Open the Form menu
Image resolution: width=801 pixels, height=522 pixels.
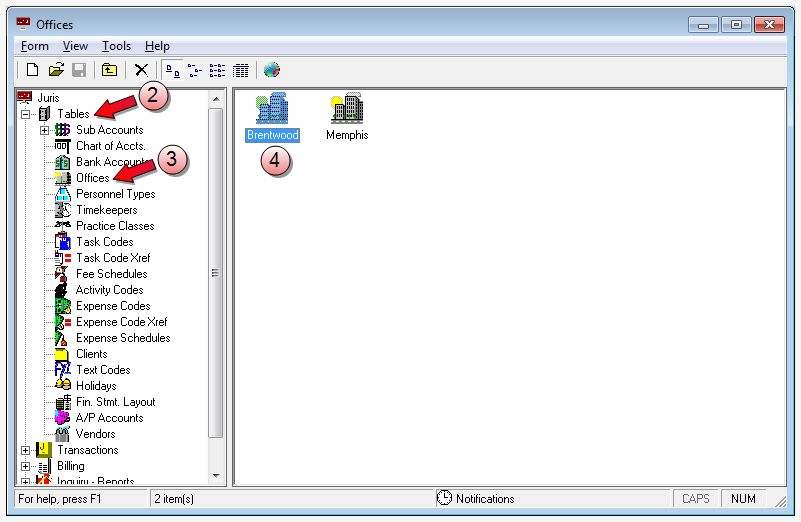(34, 46)
